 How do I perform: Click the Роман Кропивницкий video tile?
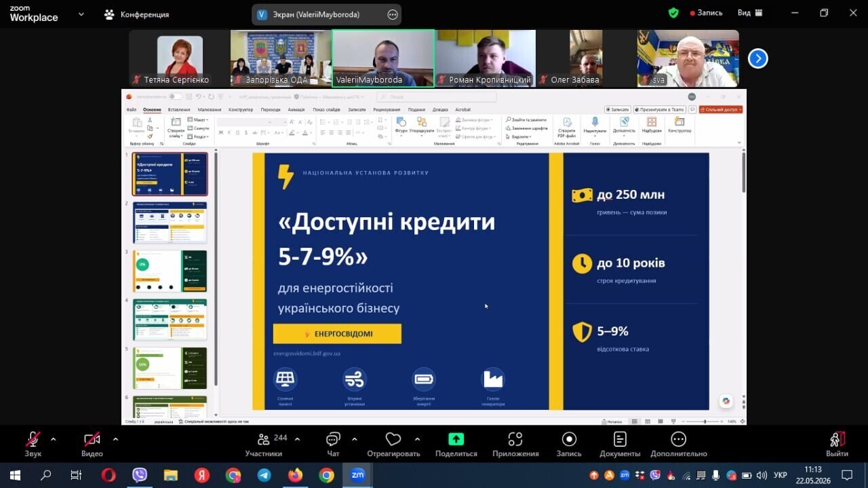click(x=485, y=58)
